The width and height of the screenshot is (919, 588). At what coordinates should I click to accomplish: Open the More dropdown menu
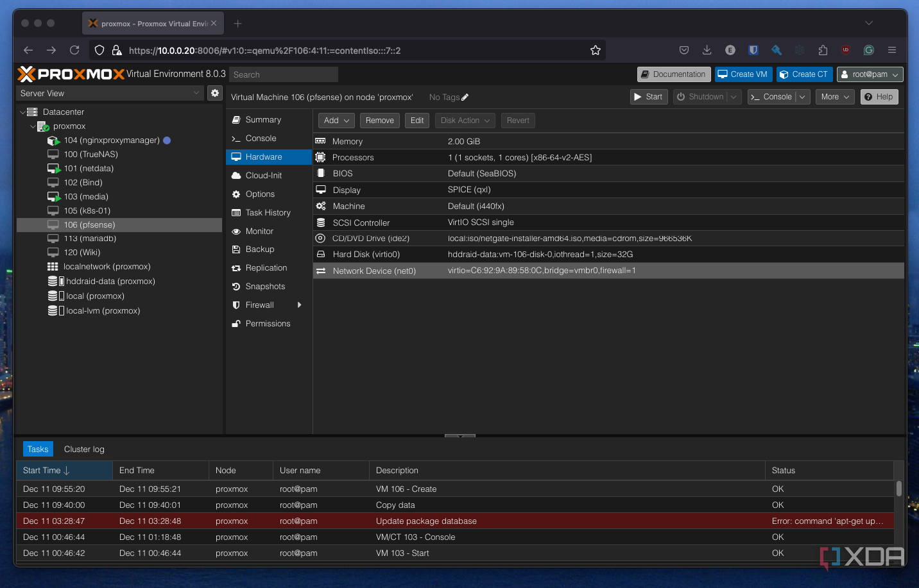pyautogui.click(x=835, y=97)
